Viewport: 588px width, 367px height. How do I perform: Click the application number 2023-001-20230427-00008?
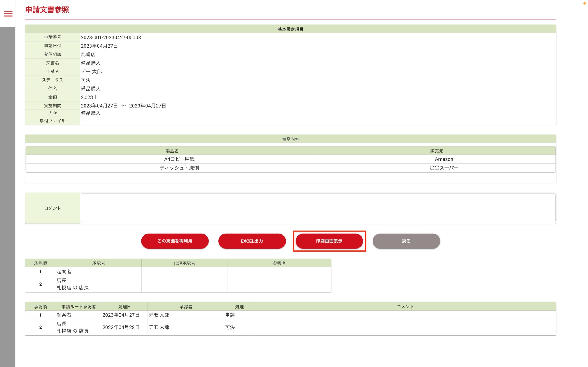coord(111,37)
